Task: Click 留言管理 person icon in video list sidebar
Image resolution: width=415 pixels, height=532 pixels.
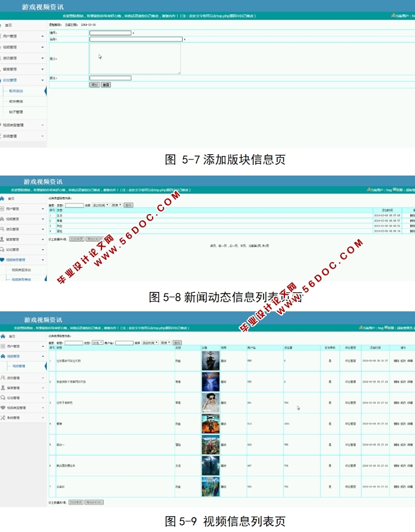Action: pos(2,388)
